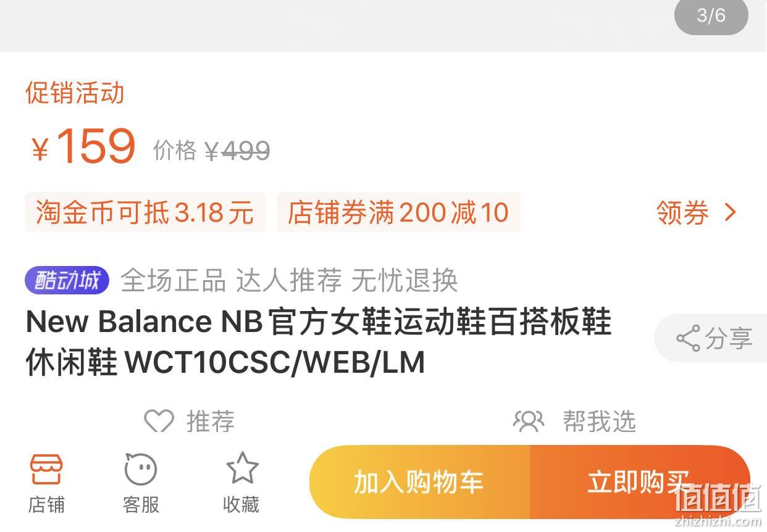Open the New Balance product title
Image resolution: width=767 pixels, height=532 pixels.
319,341
